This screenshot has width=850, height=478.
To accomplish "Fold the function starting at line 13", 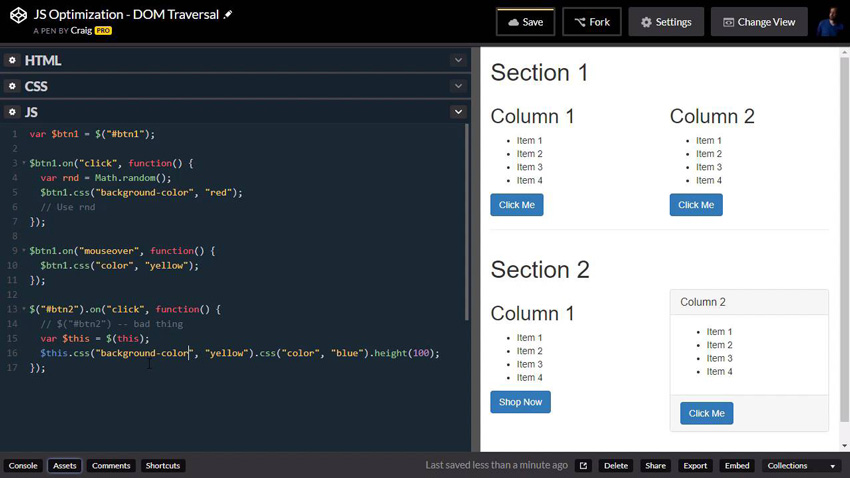I will pyautogui.click(x=24, y=310).
